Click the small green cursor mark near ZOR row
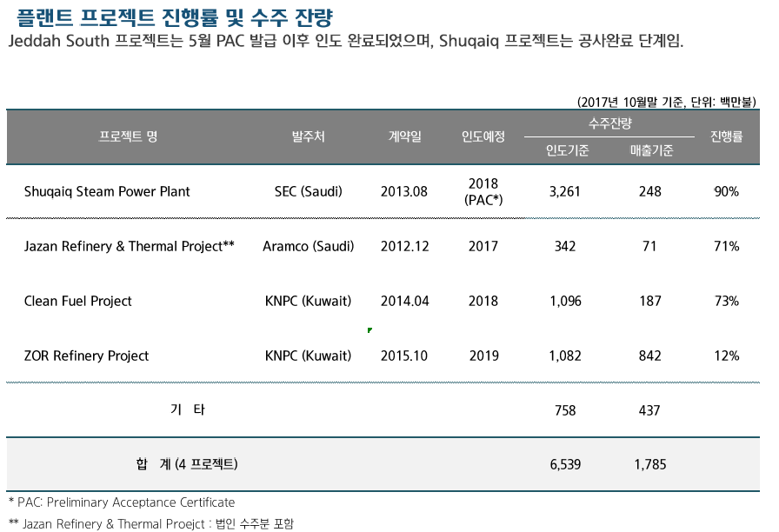 (x=369, y=331)
